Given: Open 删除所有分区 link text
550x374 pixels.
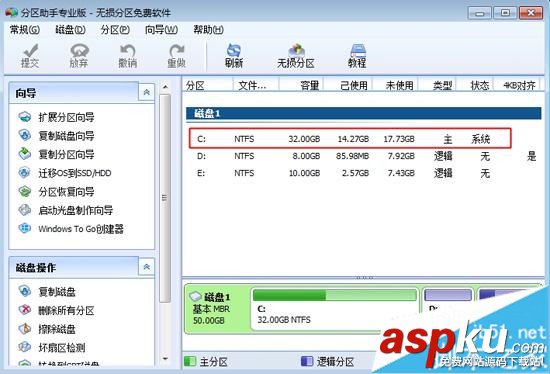Looking at the screenshot, I should pyautogui.click(x=66, y=310).
